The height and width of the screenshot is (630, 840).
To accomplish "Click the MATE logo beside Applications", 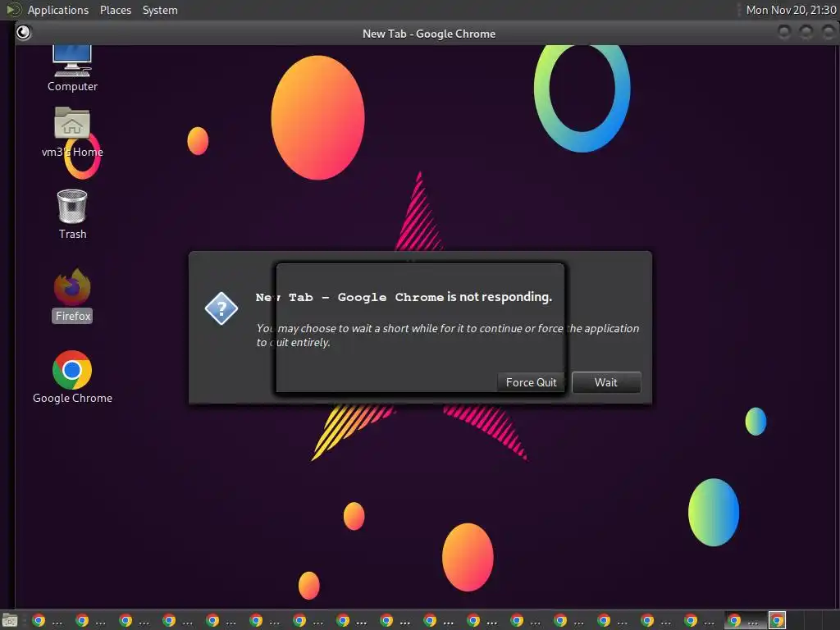I will point(14,10).
